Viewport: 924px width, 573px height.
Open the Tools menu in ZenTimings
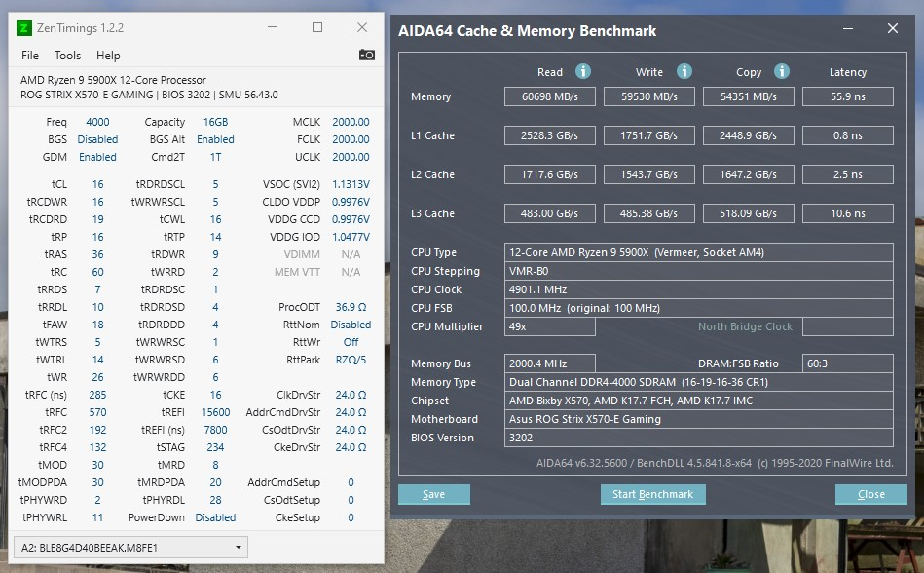pyautogui.click(x=68, y=56)
